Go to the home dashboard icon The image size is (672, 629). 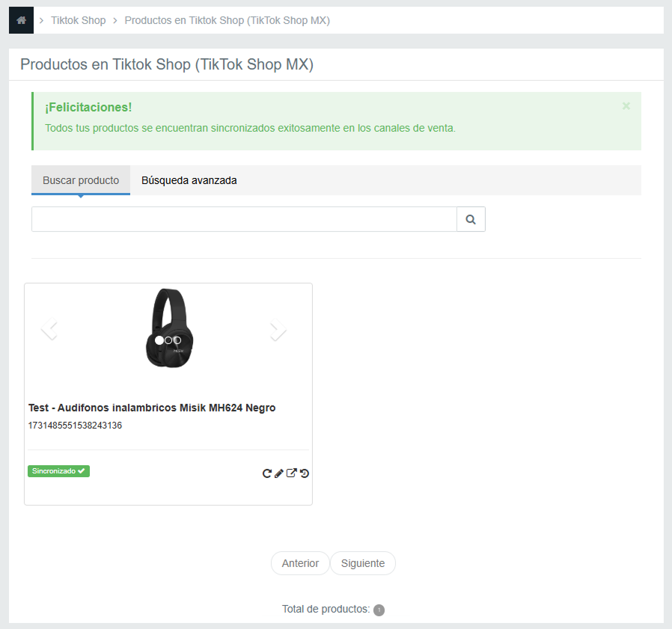(x=22, y=20)
